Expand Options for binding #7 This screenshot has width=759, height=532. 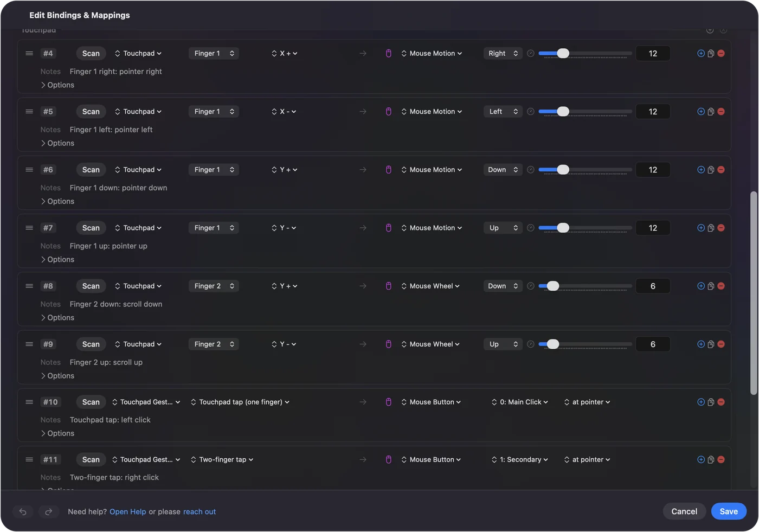[x=57, y=260]
